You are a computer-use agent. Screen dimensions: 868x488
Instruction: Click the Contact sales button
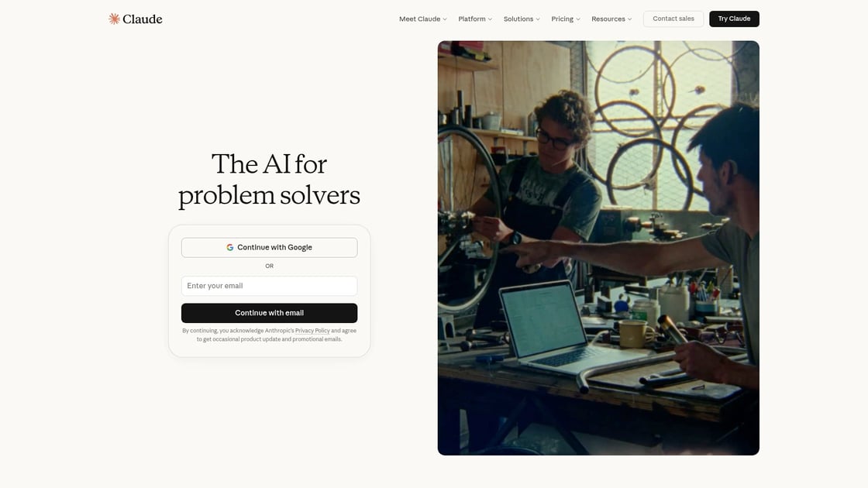click(673, 19)
